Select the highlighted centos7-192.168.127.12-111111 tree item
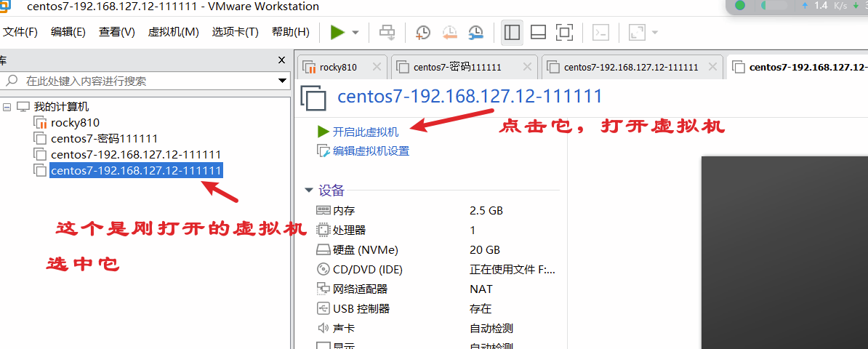Screen dimensions: 868x349 (x=136, y=170)
